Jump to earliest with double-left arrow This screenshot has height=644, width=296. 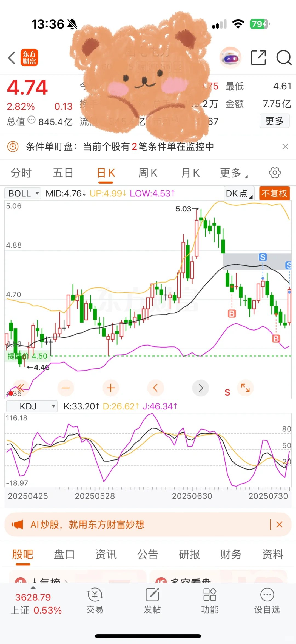tap(21, 388)
